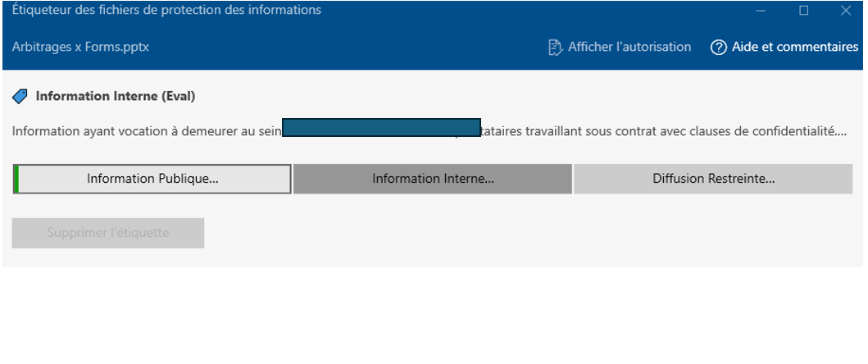This screenshot has height=364, width=868.
Task: Open Aide et commentaires text link
Action: click(795, 48)
